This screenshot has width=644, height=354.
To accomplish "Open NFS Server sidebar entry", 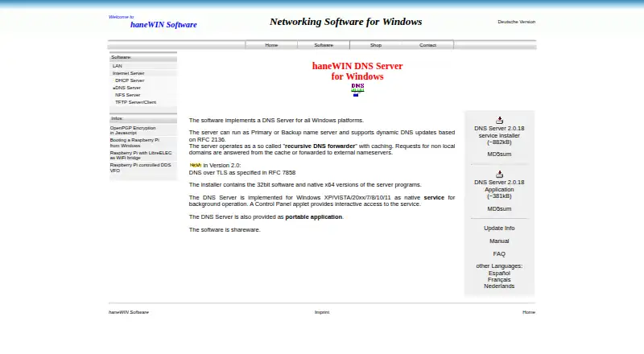I will tap(128, 95).
